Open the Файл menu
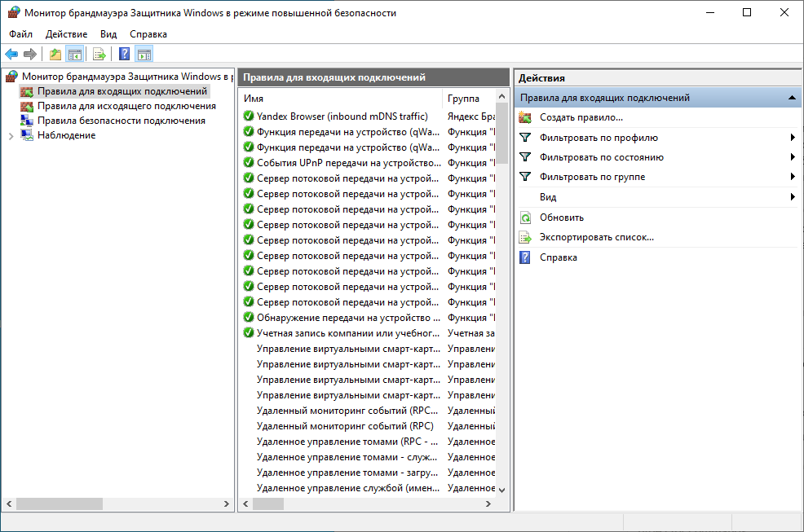 pyautogui.click(x=20, y=34)
